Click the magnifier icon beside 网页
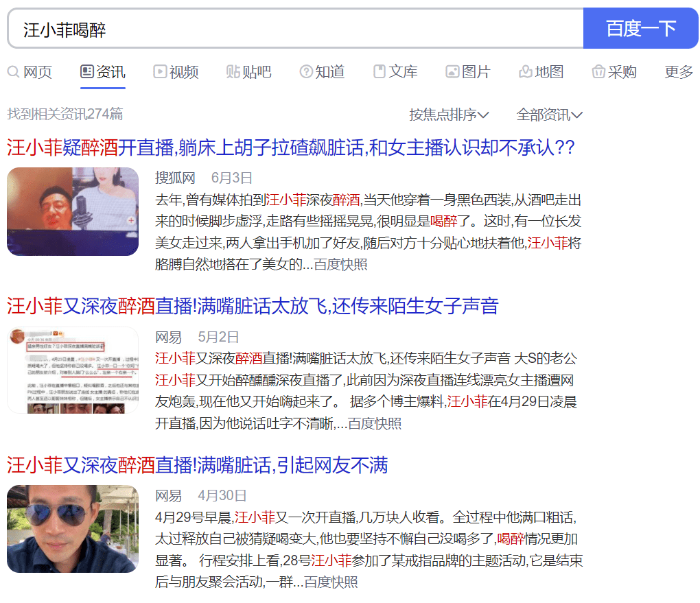 (x=14, y=72)
